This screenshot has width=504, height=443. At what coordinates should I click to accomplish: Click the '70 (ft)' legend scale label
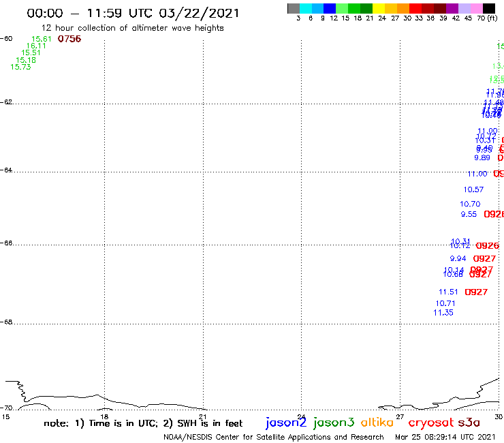click(487, 18)
